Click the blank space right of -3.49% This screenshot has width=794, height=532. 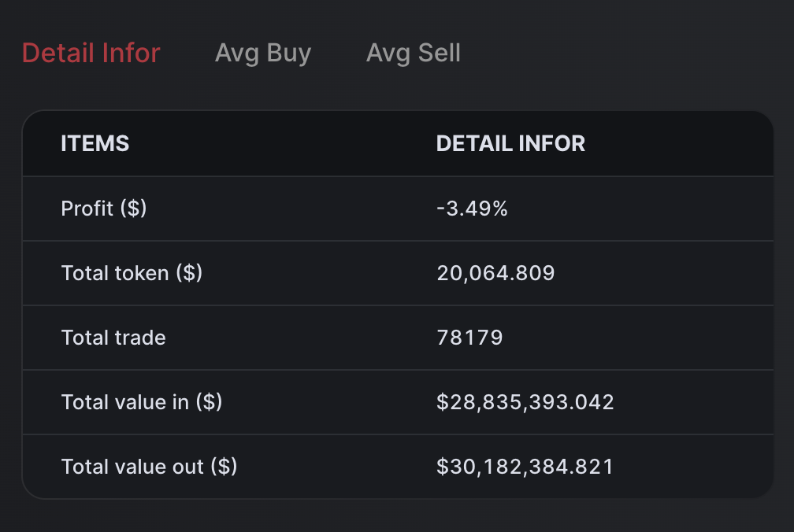point(646,209)
